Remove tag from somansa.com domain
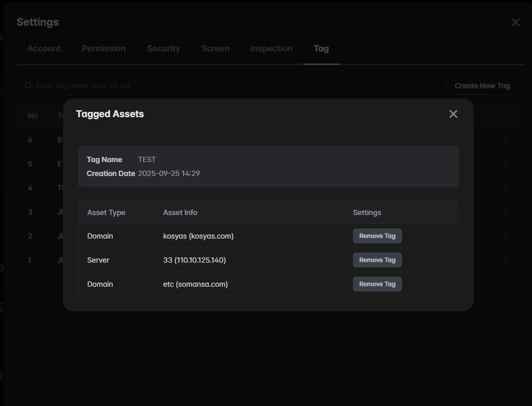 [x=377, y=284]
